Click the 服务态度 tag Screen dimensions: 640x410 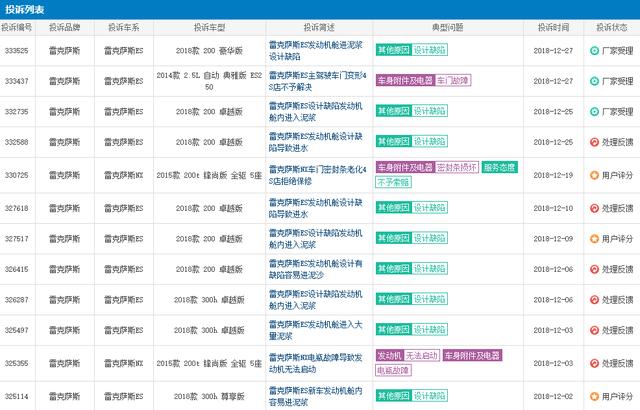(500, 167)
